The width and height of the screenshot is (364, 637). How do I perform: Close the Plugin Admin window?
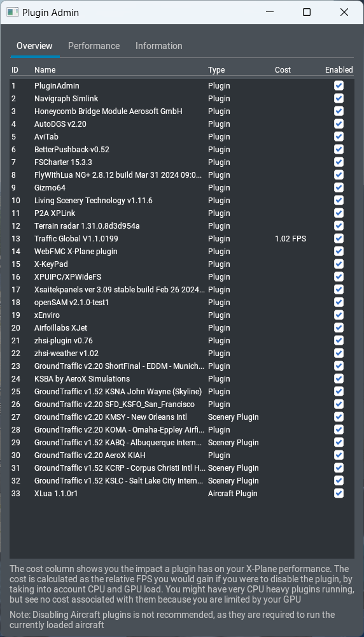tap(344, 12)
